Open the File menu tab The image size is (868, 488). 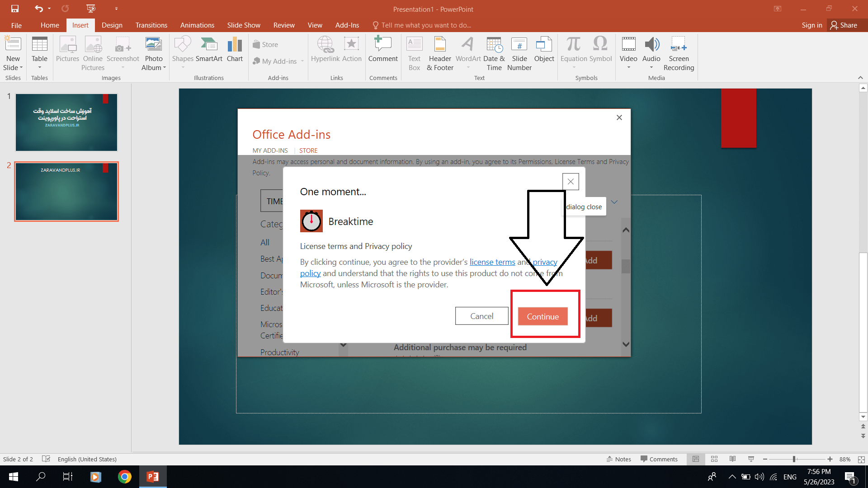16,25
